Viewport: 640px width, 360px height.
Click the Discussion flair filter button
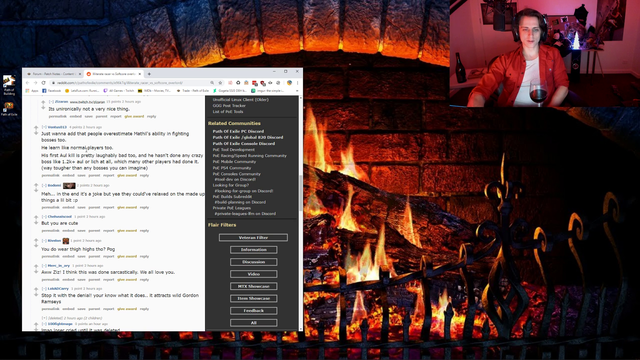[253, 262]
